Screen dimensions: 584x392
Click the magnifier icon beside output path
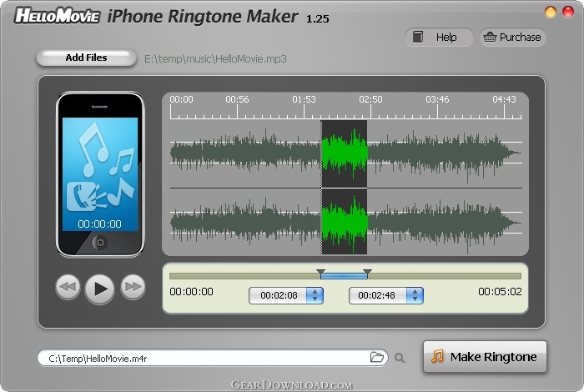coord(400,358)
